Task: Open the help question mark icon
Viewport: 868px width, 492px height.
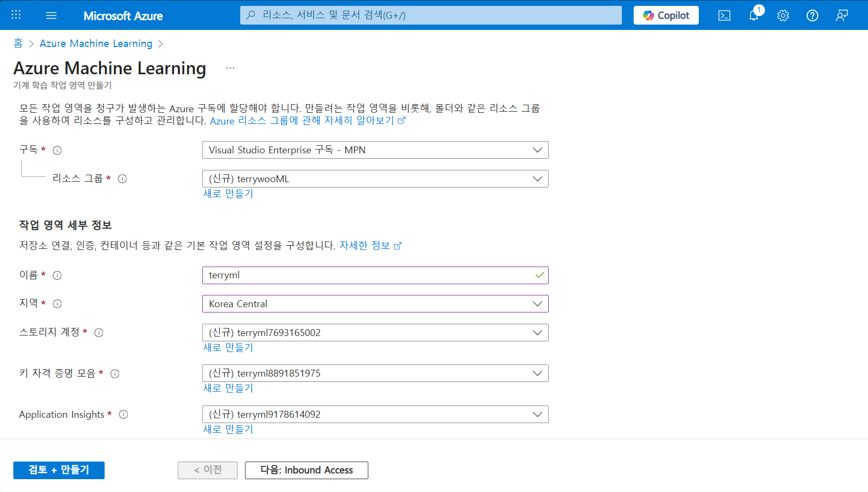Action: pyautogui.click(x=812, y=15)
